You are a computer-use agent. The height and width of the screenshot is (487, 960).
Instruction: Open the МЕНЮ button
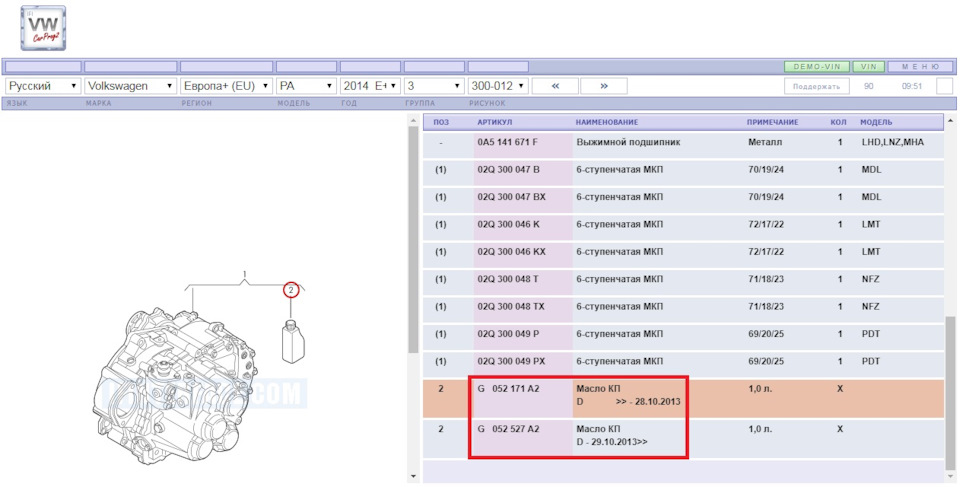pyautogui.click(x=920, y=67)
